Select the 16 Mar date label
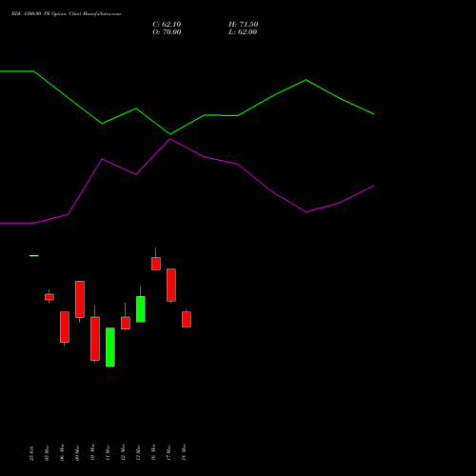476x476 pixels. click(x=153, y=452)
